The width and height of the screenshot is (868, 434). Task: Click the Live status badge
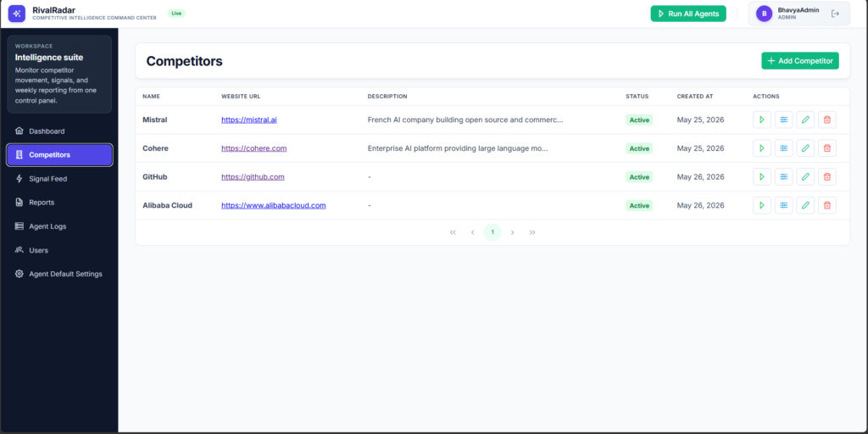(x=176, y=14)
